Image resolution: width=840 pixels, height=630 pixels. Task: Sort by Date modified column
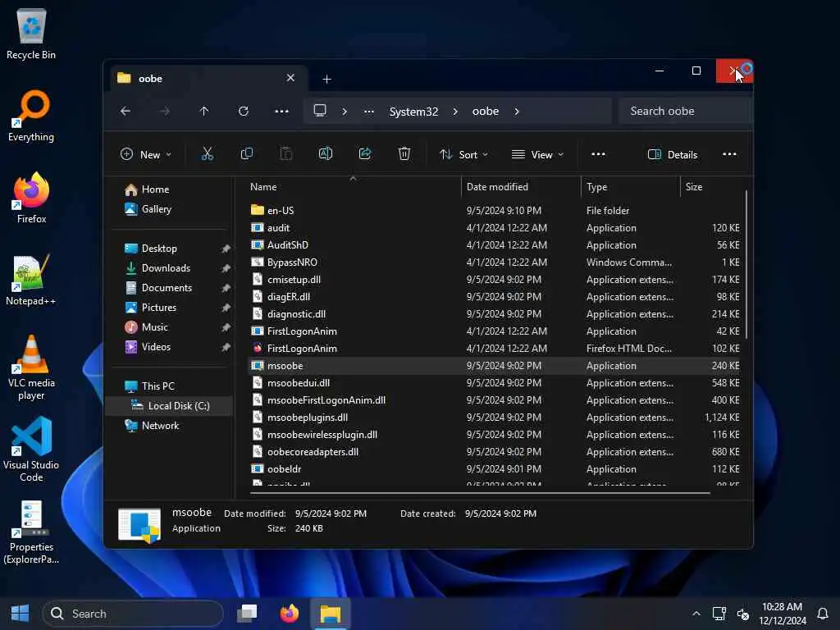521,187
